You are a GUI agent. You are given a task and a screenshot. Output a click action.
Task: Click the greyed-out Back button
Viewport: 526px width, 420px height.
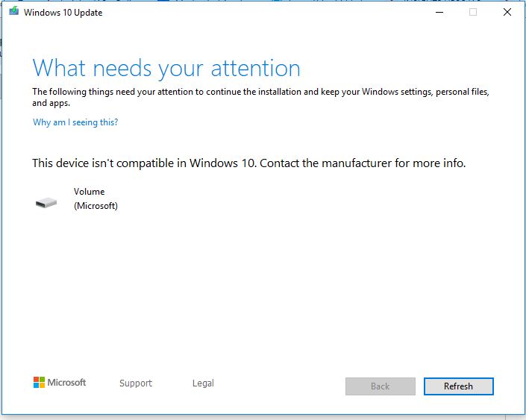click(380, 386)
